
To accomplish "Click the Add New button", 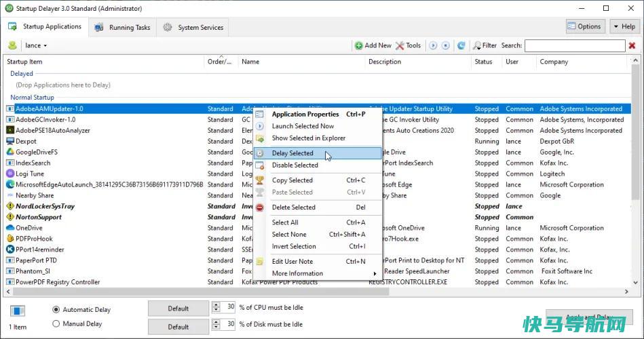I will pyautogui.click(x=373, y=45).
